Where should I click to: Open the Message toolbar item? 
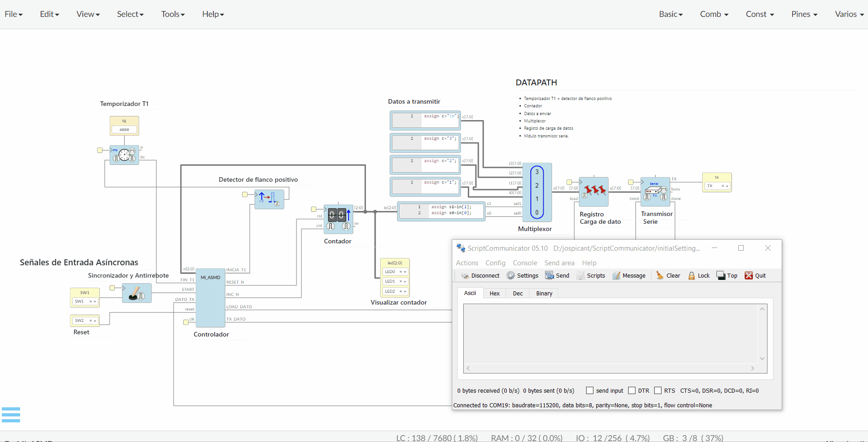click(x=629, y=275)
